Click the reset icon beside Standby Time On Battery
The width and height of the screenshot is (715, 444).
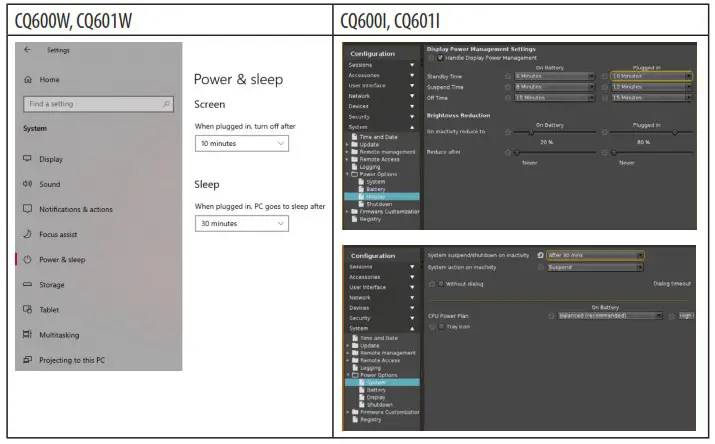pyautogui.click(x=508, y=76)
